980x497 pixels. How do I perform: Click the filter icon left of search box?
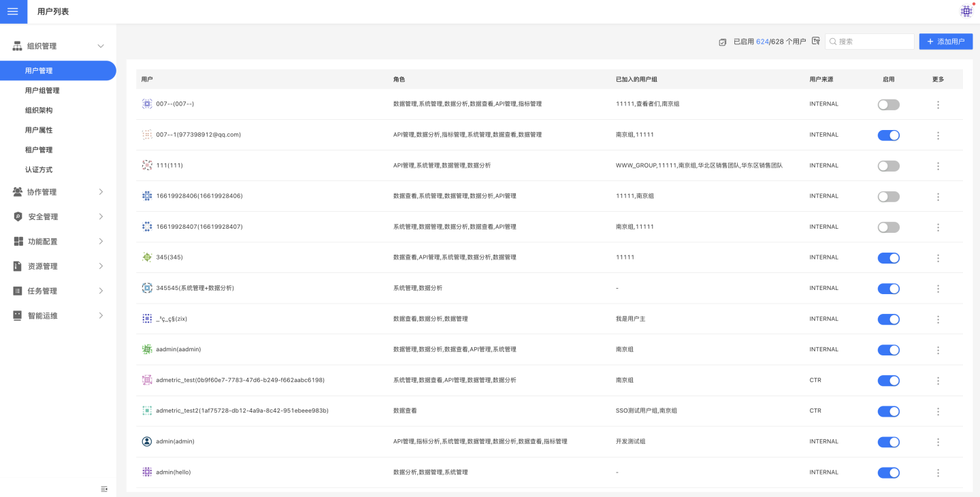[815, 42]
